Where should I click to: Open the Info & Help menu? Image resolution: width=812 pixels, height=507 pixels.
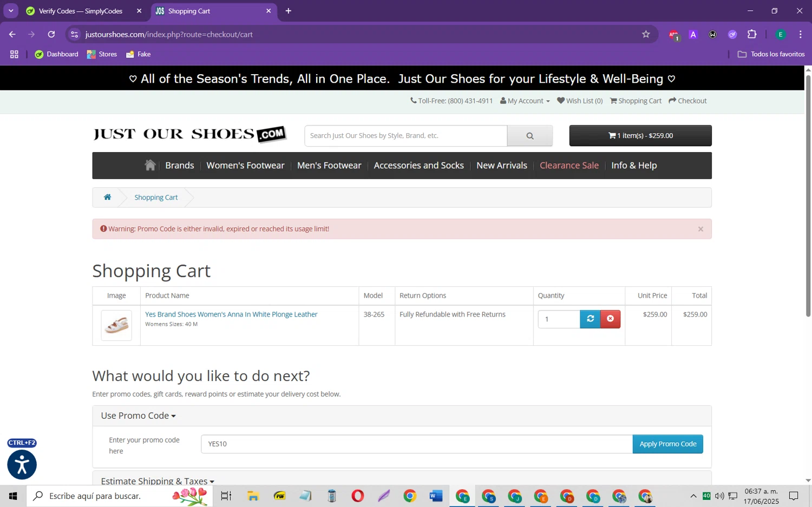coord(634,166)
